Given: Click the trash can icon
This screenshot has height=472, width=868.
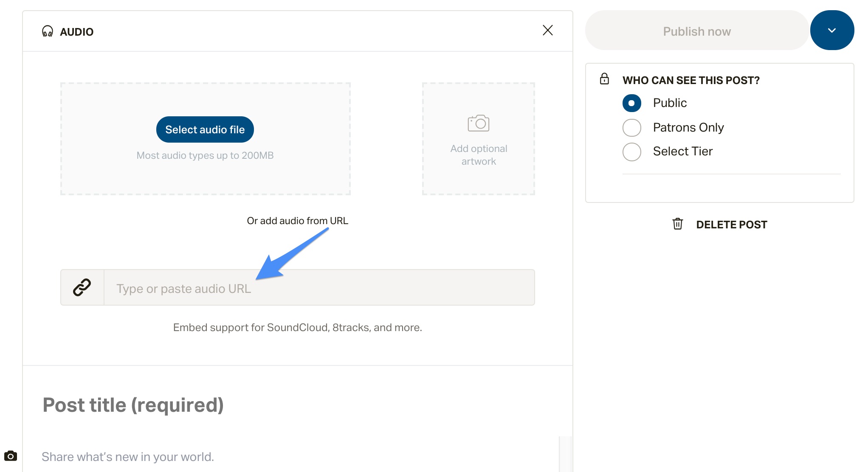Looking at the screenshot, I should [x=678, y=224].
